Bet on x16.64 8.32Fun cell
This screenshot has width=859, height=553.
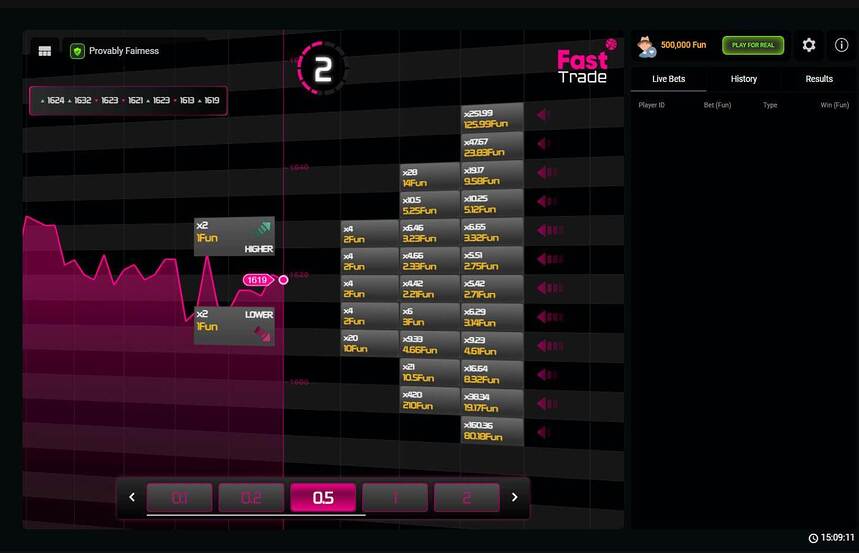[x=492, y=374]
